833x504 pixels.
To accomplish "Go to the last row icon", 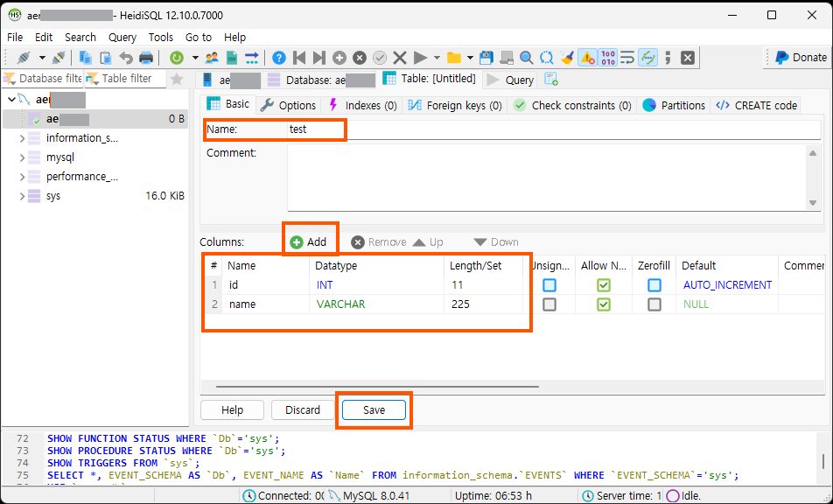I will (x=318, y=58).
